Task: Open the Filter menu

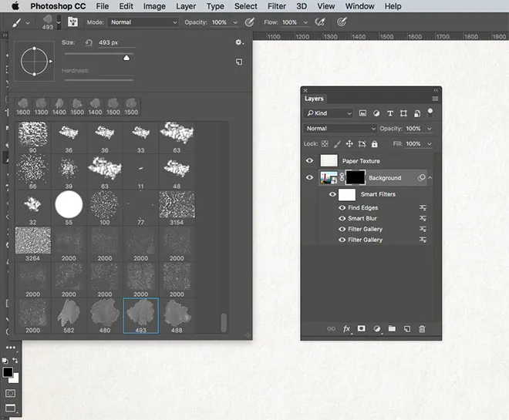Action: pyautogui.click(x=277, y=6)
